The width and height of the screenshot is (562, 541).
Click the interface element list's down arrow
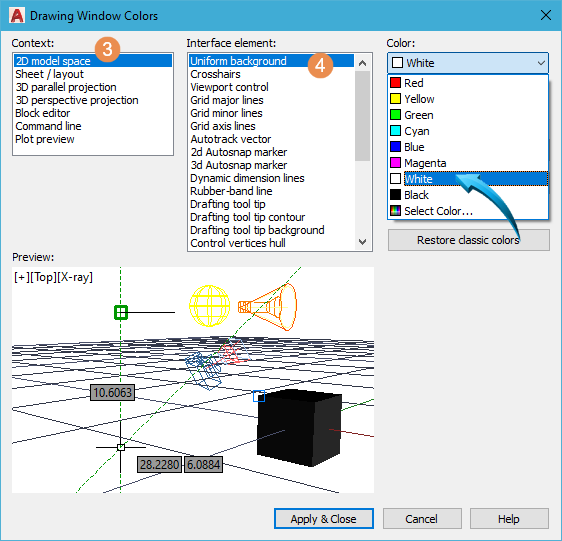362,242
